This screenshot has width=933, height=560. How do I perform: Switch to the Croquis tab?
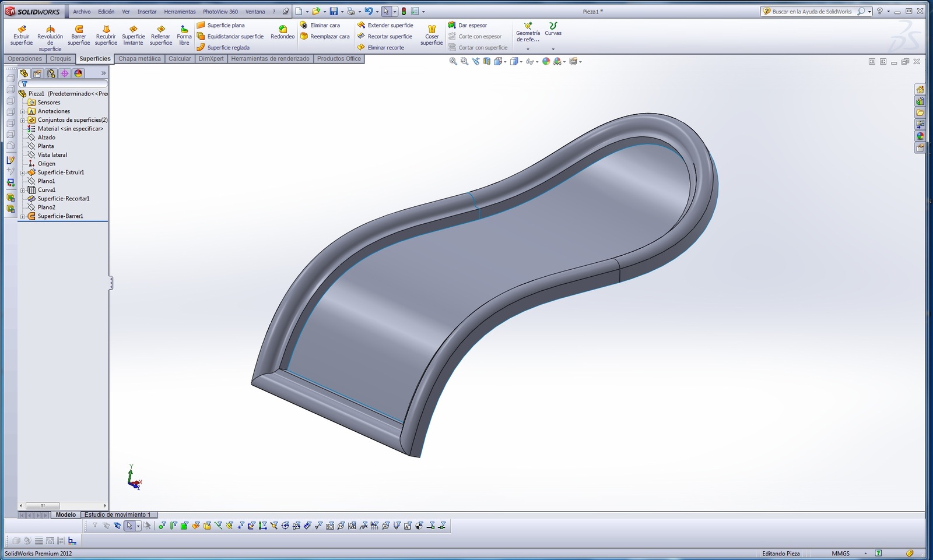click(60, 59)
